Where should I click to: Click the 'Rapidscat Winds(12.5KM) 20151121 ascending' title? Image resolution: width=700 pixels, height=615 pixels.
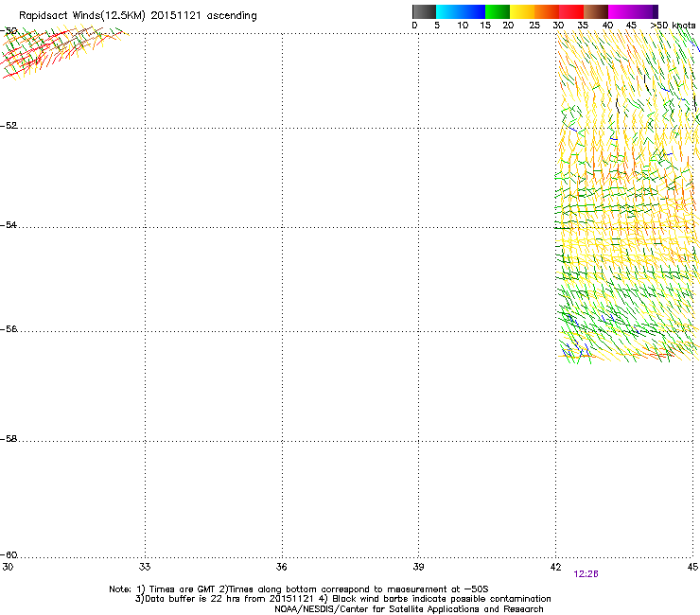coord(138,16)
